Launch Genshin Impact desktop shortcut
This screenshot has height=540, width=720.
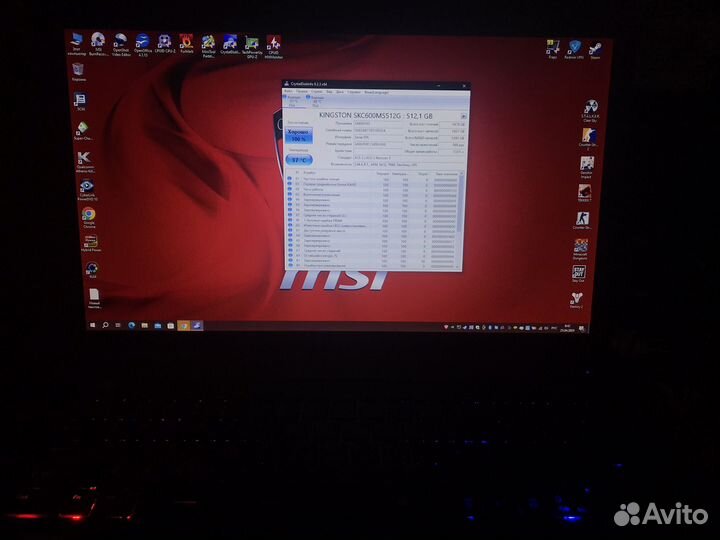point(587,167)
